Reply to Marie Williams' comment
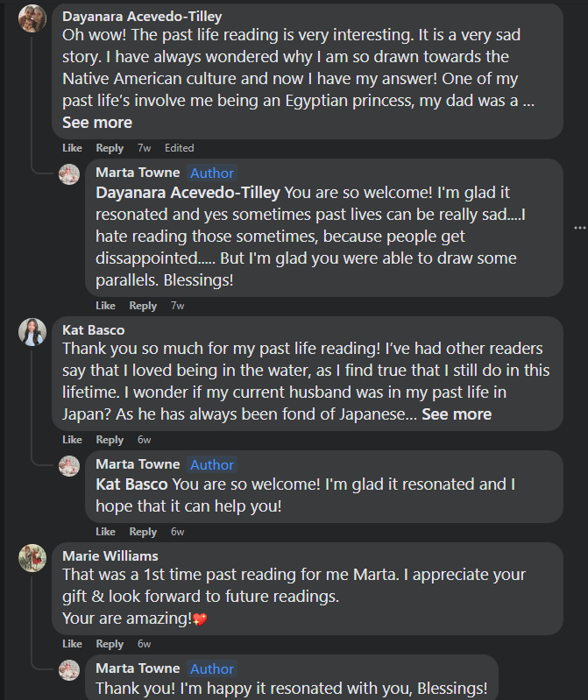This screenshot has width=588, height=700. [x=110, y=644]
